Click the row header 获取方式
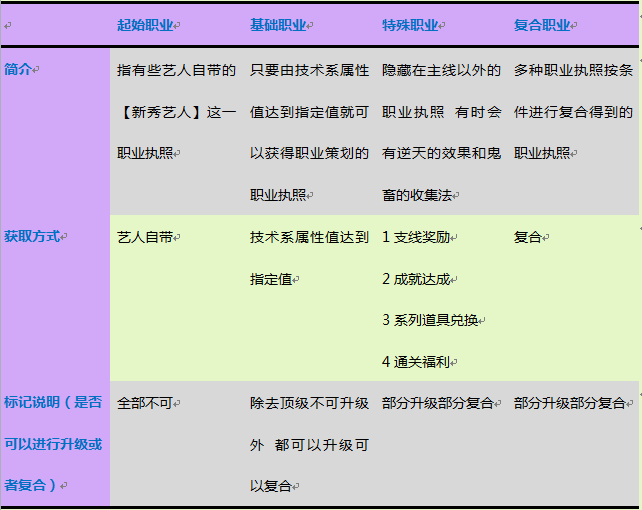 point(32,236)
